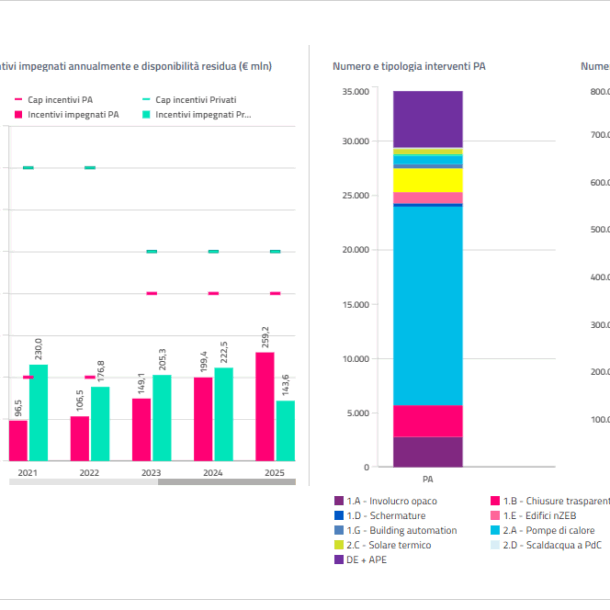
Task: Toggle Cap incentivi PA legend item
Action: (x=54, y=100)
